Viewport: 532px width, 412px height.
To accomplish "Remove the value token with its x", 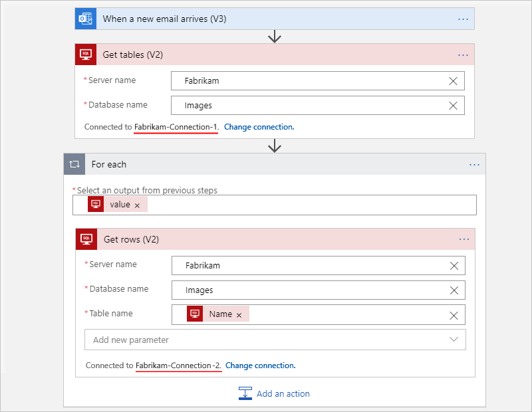I will pyautogui.click(x=137, y=204).
